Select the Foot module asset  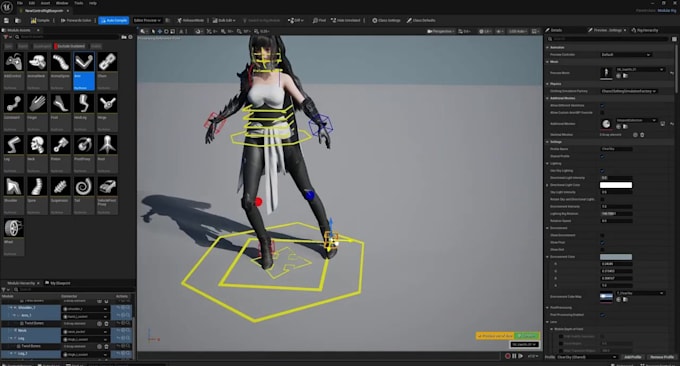click(60, 112)
